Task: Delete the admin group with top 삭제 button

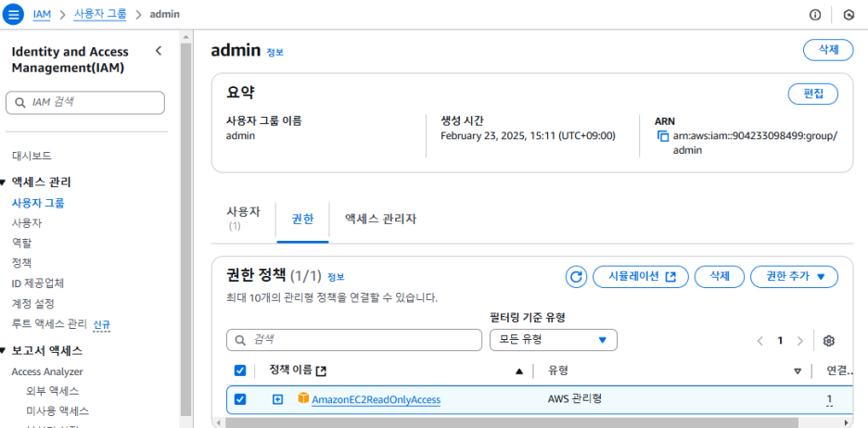Action: pos(828,50)
